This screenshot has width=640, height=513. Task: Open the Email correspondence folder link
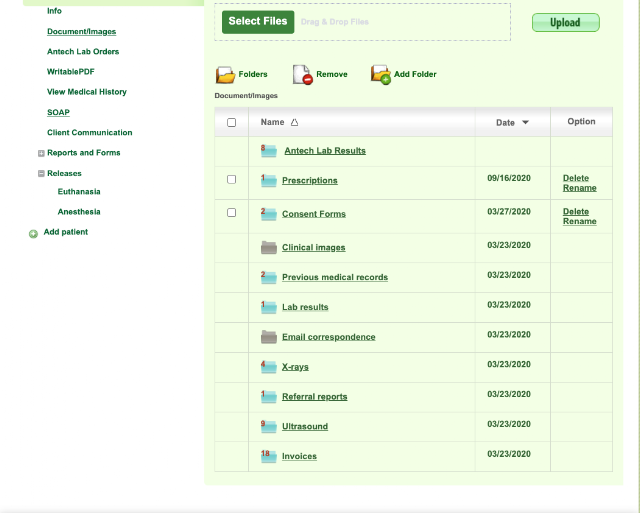(329, 337)
